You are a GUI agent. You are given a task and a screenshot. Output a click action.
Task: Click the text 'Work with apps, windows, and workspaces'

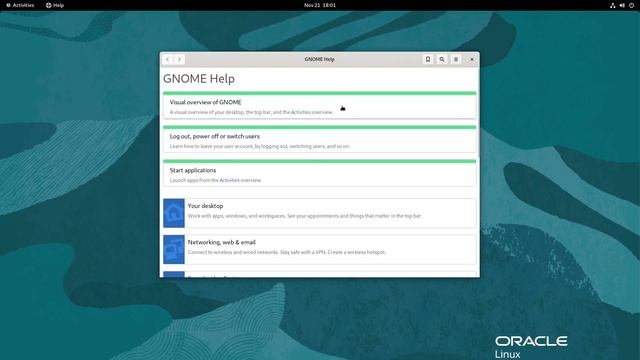click(x=236, y=216)
